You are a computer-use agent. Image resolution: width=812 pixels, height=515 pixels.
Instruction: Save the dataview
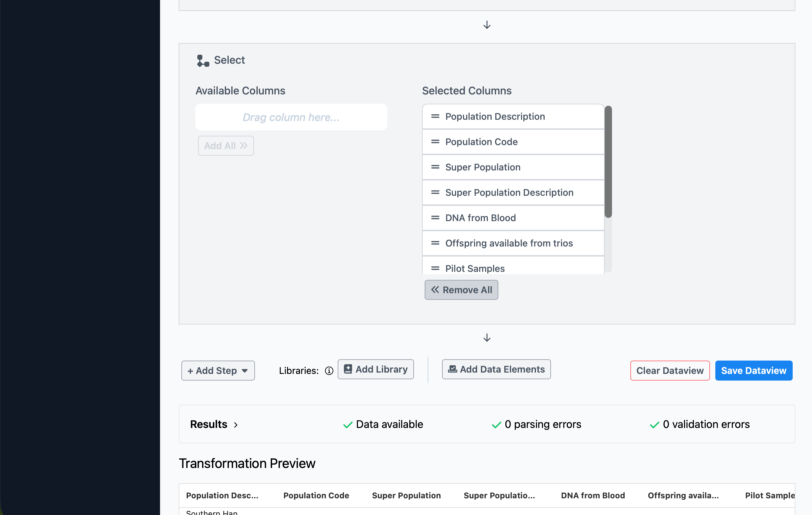point(753,371)
